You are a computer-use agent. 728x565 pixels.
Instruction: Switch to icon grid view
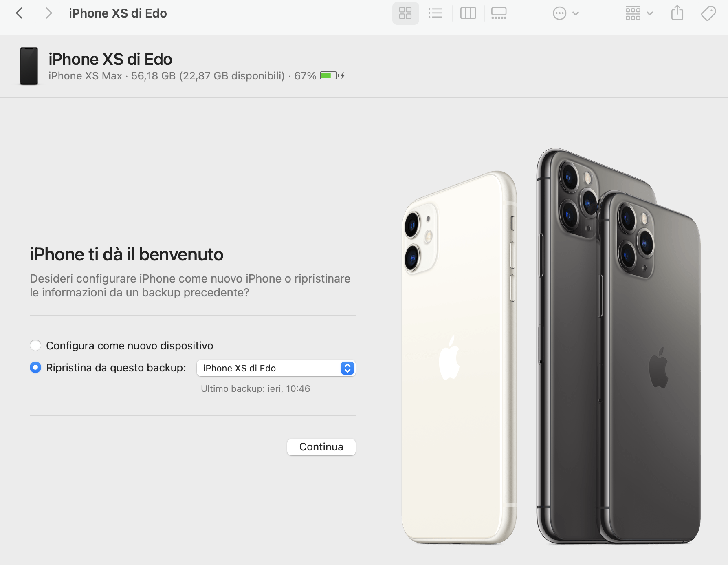405,13
